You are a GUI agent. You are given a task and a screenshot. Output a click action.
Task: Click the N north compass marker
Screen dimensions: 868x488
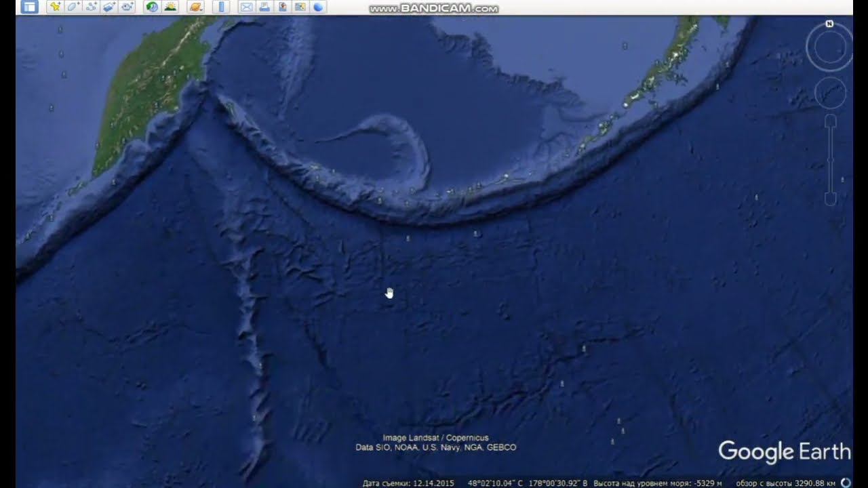click(829, 24)
